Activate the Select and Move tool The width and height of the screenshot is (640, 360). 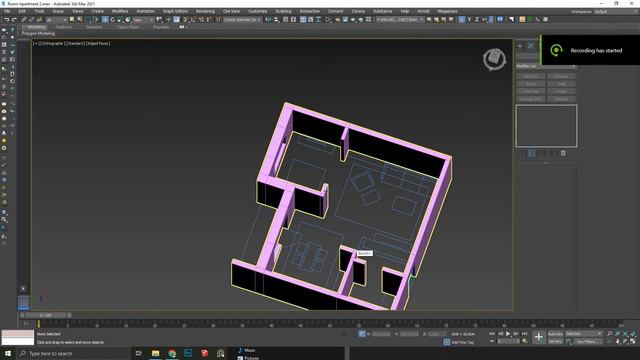(x=105, y=19)
